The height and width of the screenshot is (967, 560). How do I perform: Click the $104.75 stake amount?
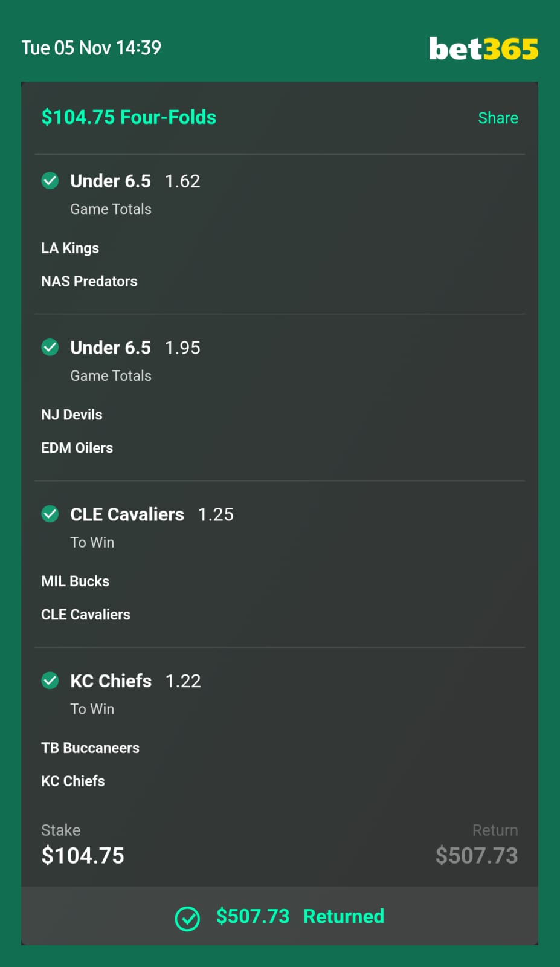(x=83, y=856)
